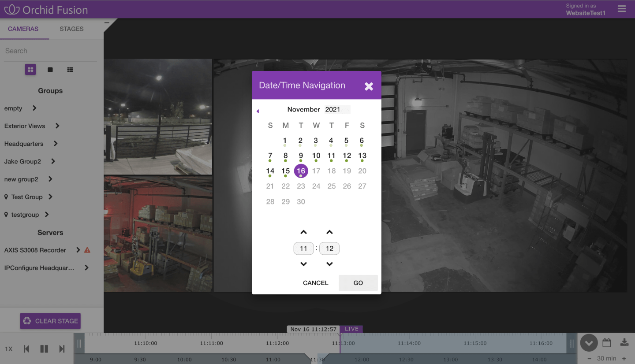Click the GO button
The height and width of the screenshot is (364, 635).
(x=358, y=283)
